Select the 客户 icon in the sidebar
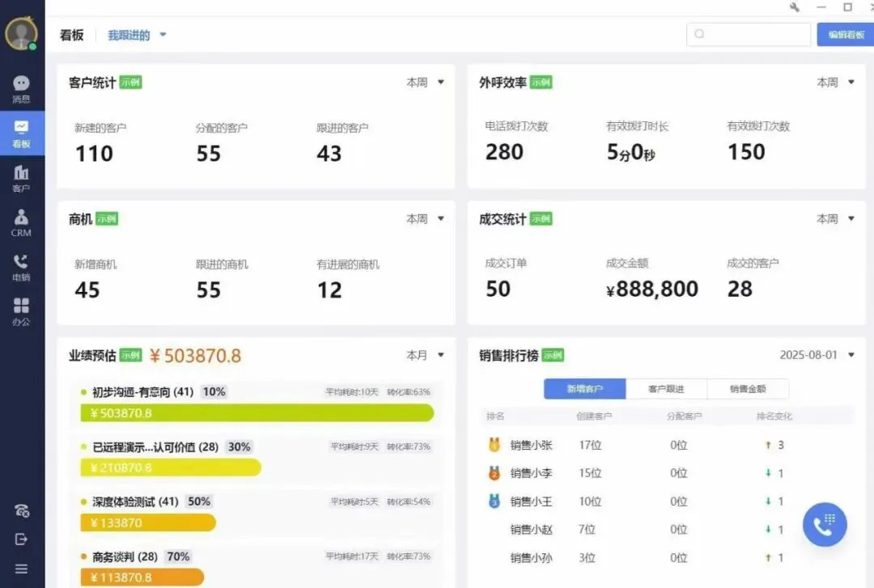 [22, 178]
